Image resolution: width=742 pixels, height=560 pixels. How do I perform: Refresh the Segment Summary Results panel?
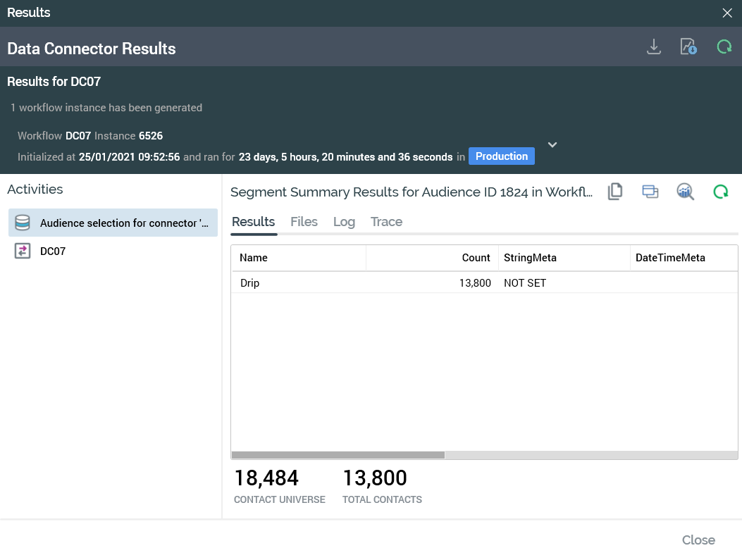[720, 192]
